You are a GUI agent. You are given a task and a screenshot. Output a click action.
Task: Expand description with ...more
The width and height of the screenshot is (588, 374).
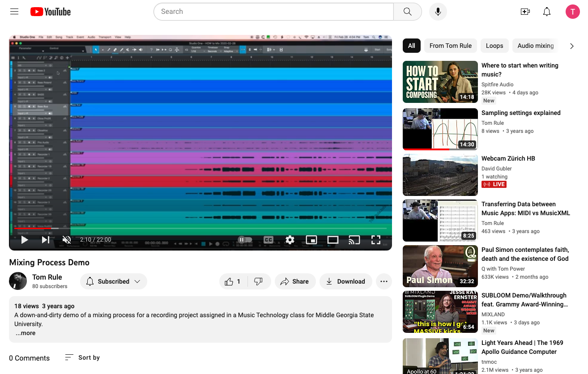[26, 333]
